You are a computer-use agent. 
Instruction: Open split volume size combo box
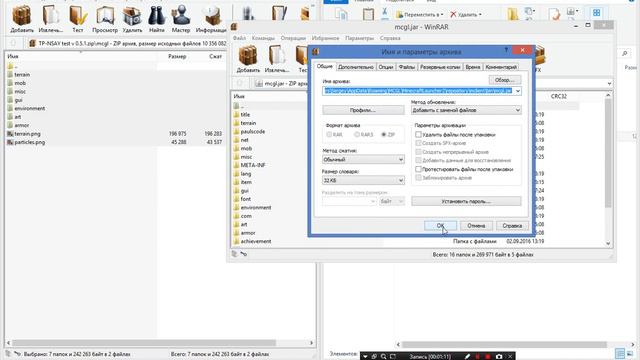pos(349,201)
